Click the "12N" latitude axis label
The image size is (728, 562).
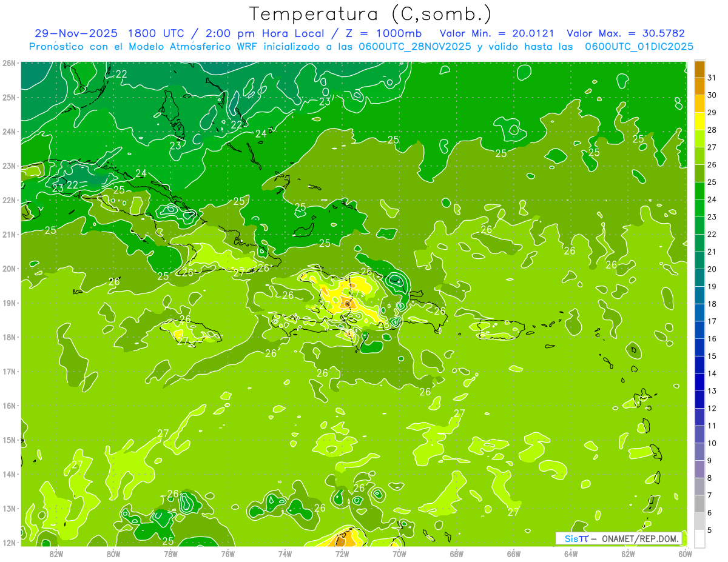8,543
